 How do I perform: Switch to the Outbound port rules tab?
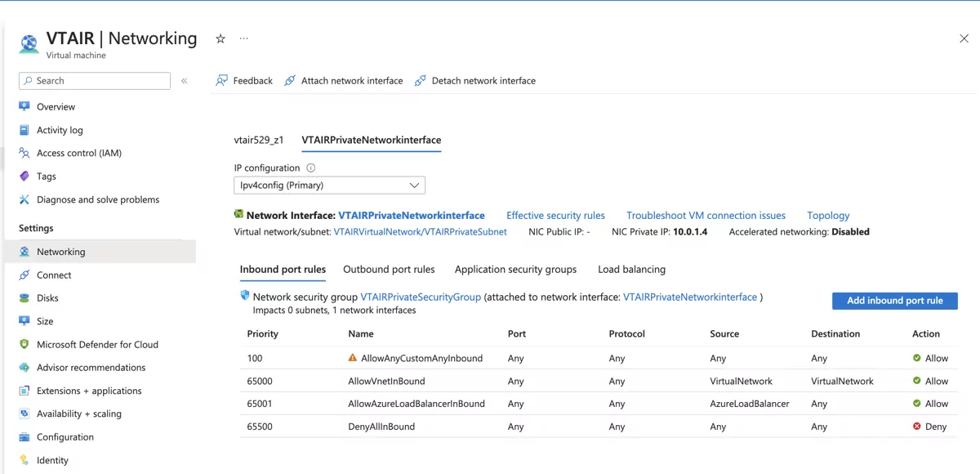[x=389, y=269]
